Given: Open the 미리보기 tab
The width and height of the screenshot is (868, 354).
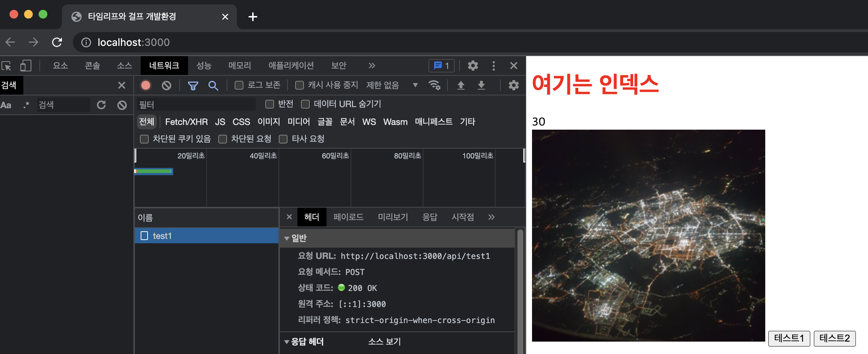Looking at the screenshot, I should [393, 217].
